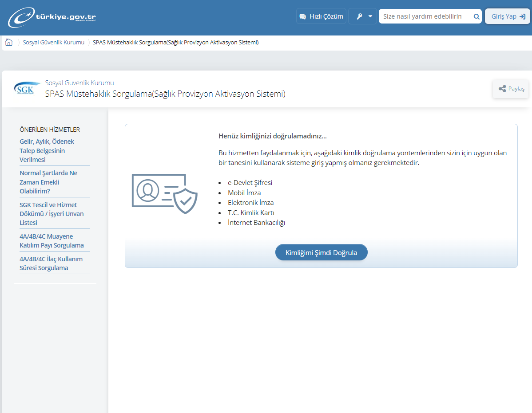Click the identity card shield illustration
The image size is (532, 413).
[x=165, y=193]
